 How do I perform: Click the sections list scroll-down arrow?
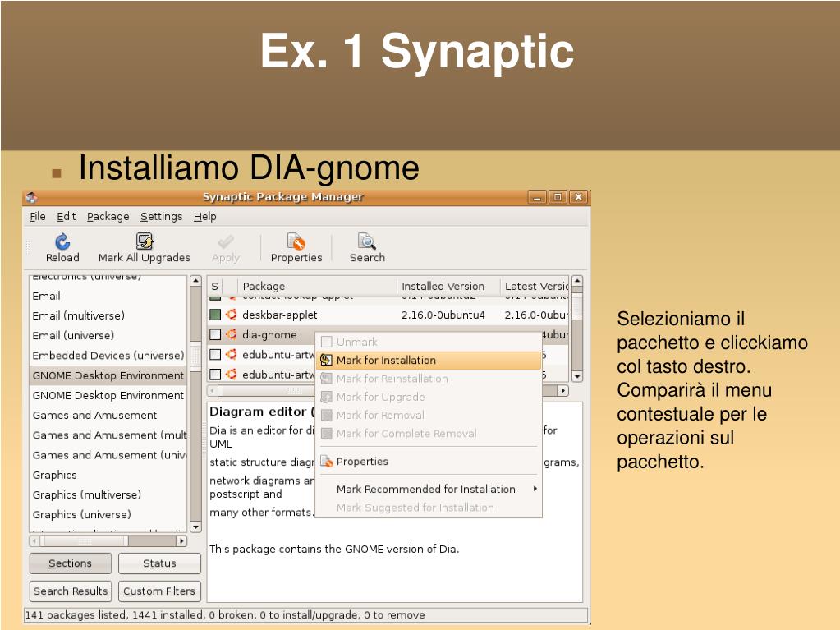pos(195,527)
